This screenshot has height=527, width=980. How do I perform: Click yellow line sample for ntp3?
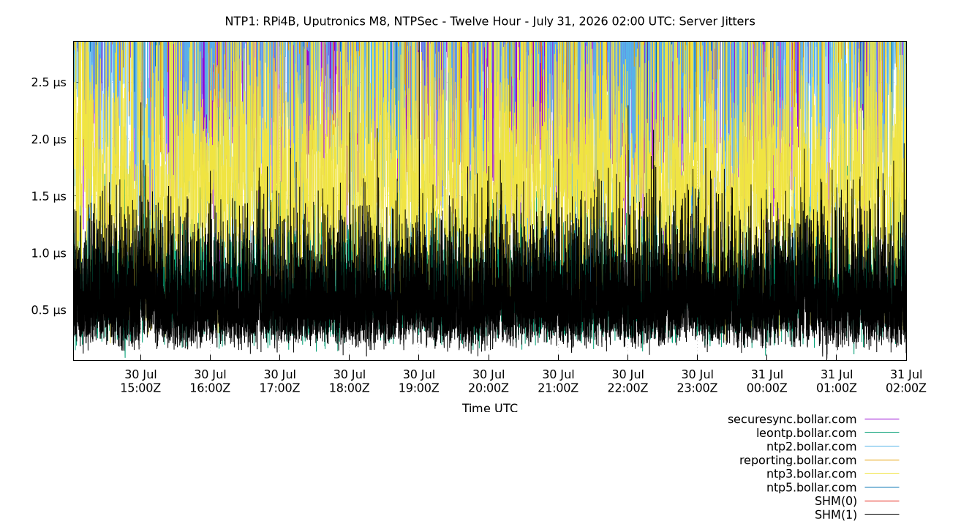pyautogui.click(x=882, y=474)
